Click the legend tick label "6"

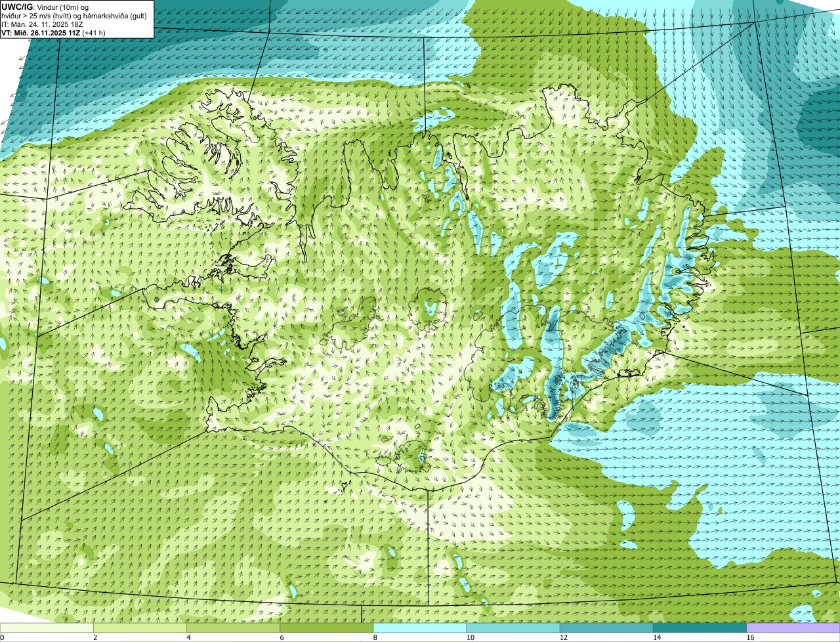point(282,637)
